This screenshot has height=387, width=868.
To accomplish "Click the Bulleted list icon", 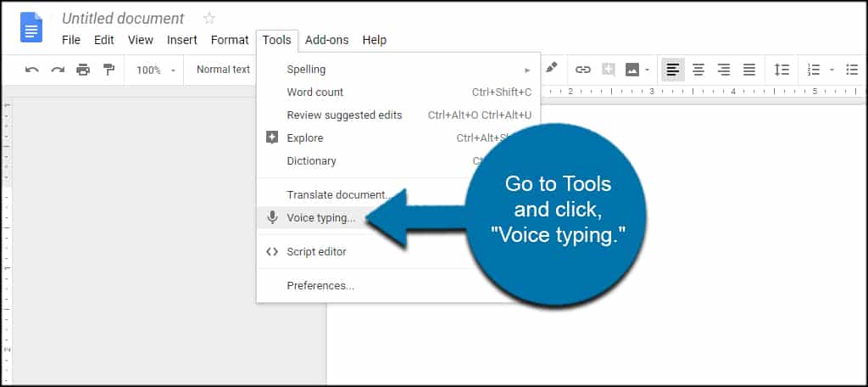I will tap(852, 70).
